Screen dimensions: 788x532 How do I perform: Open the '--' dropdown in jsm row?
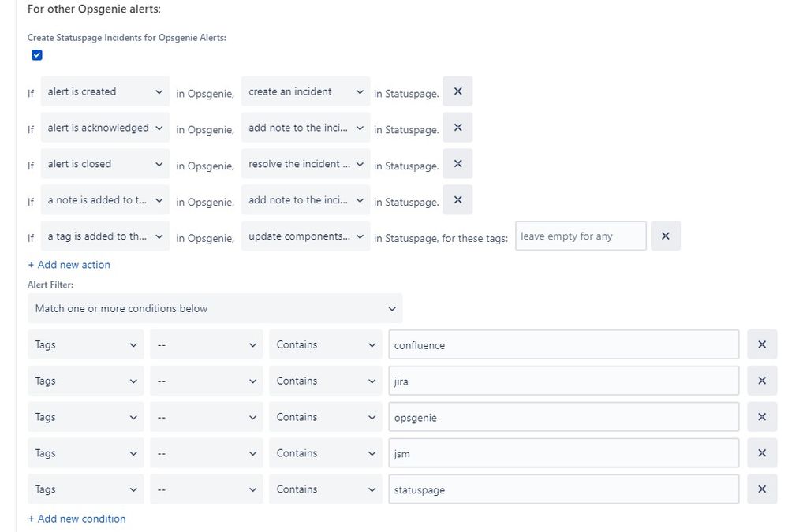pyautogui.click(x=206, y=453)
